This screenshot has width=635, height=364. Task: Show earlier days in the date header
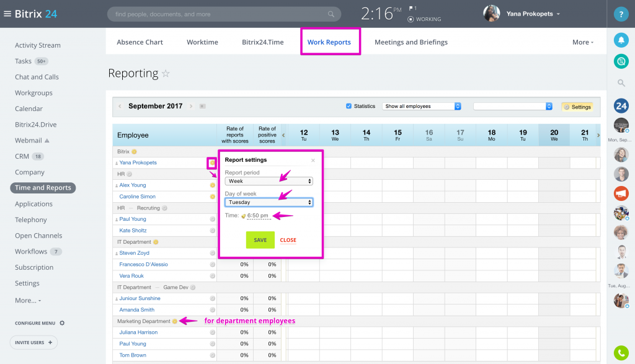click(x=283, y=135)
